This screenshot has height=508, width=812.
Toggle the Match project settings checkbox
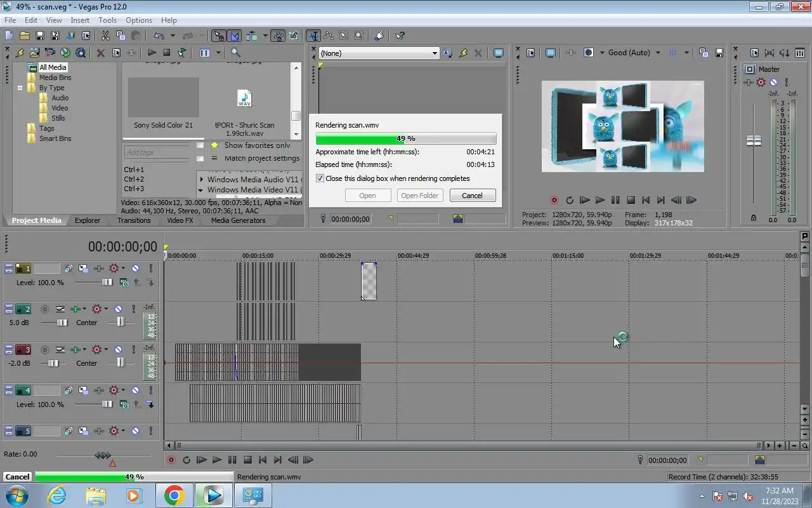[200, 158]
